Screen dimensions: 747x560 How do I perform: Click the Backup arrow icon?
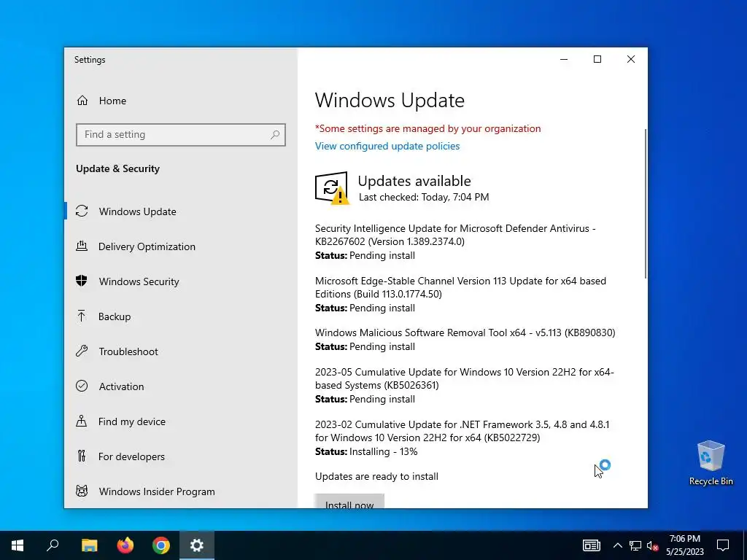pos(82,316)
